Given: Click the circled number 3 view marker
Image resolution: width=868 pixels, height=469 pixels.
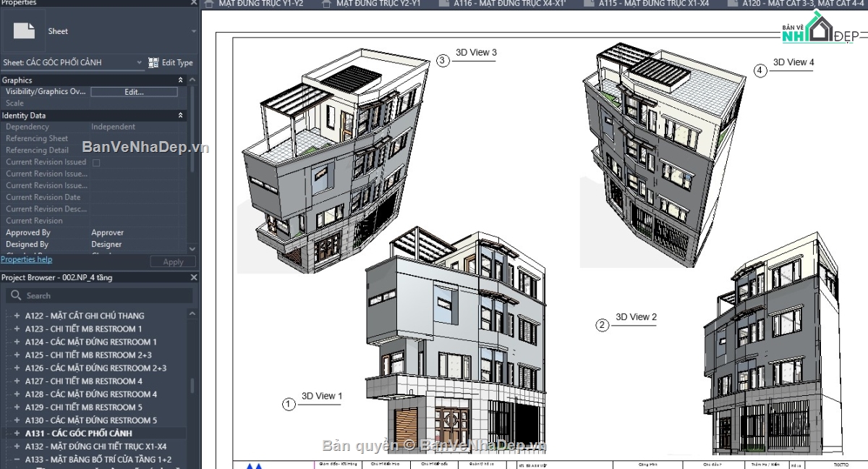Looking at the screenshot, I should (443, 61).
